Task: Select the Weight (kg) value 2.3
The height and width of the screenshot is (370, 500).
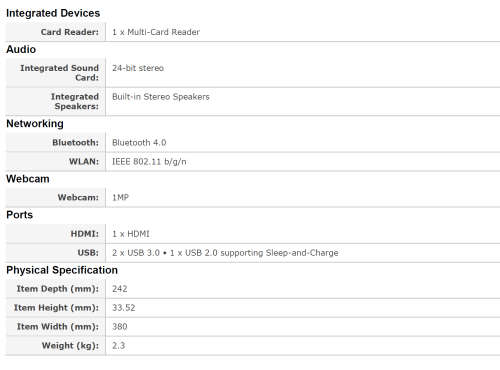Action: tap(119, 346)
